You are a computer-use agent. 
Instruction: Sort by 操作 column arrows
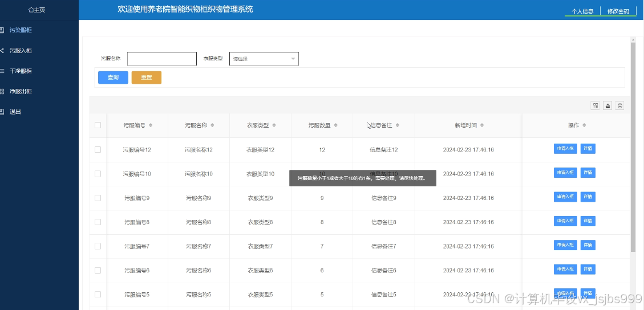[x=584, y=125]
